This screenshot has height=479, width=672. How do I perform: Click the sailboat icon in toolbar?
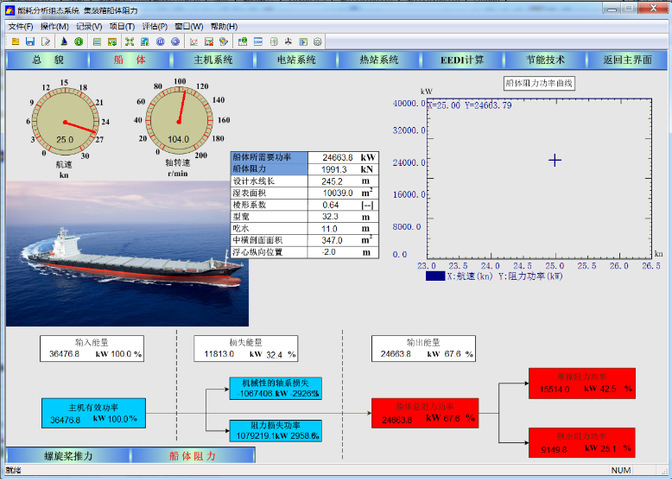coord(63,42)
